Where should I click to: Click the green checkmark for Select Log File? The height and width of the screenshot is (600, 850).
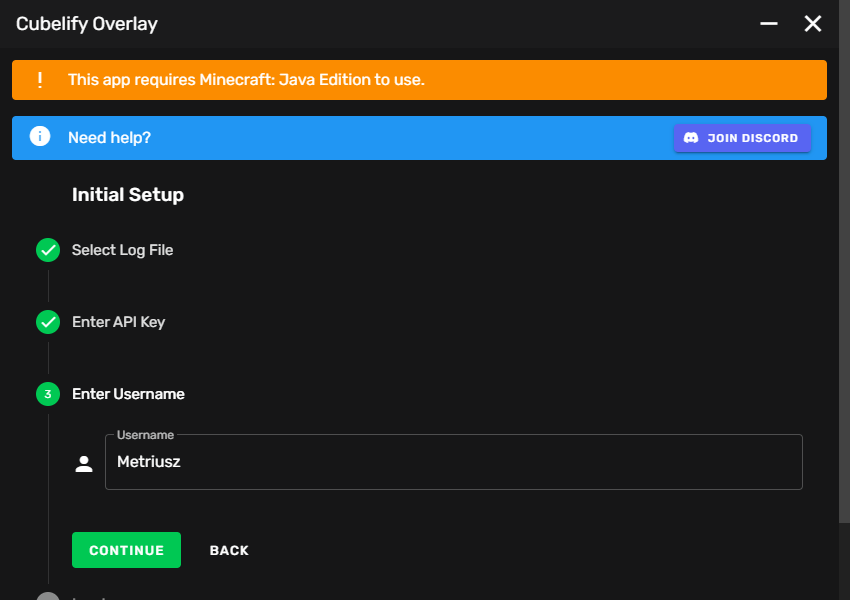click(x=48, y=250)
